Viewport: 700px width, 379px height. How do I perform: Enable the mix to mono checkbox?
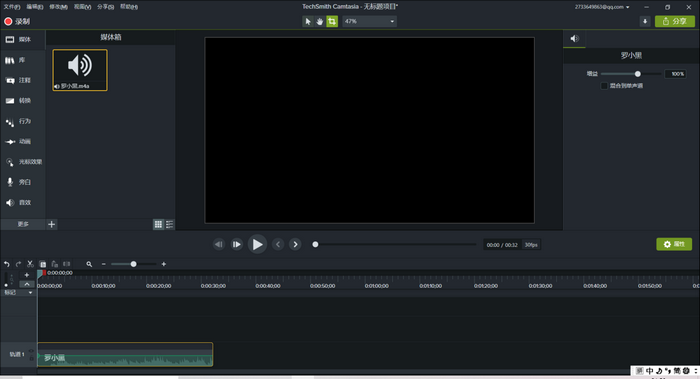click(x=604, y=86)
